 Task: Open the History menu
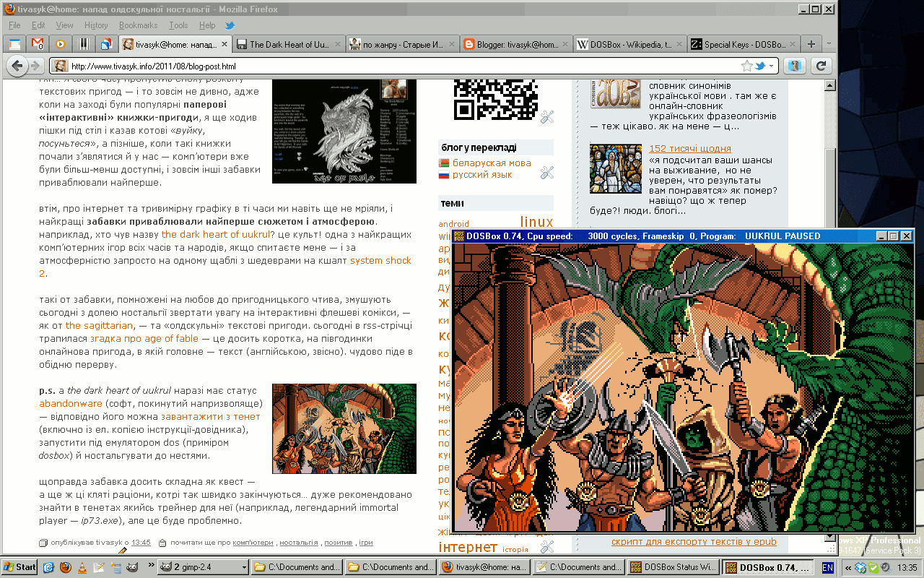[x=96, y=25]
